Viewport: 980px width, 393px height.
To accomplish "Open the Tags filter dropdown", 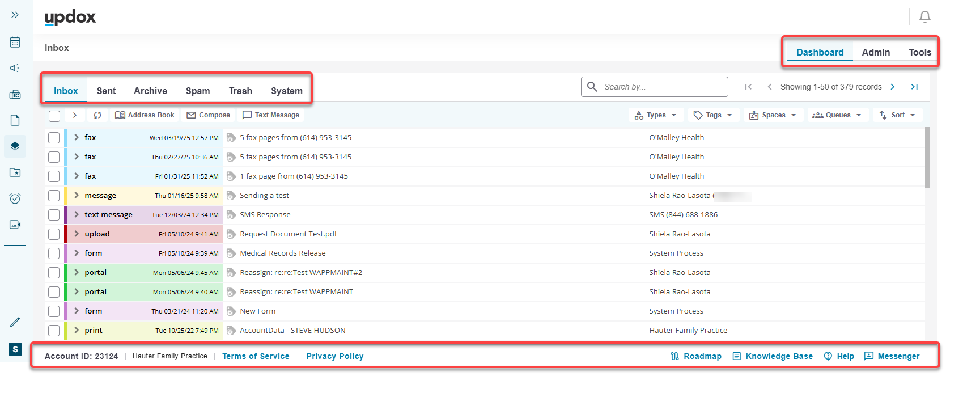I will pyautogui.click(x=714, y=115).
